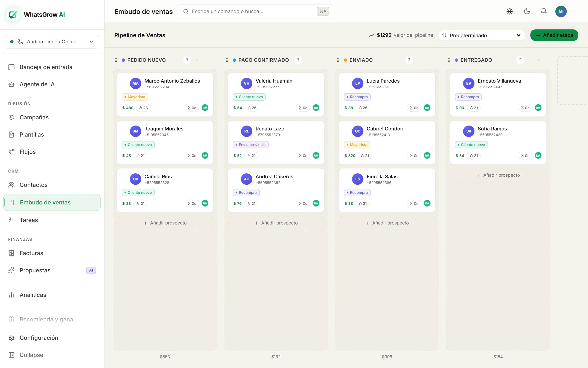This screenshot has width=588, height=368.
Task: Go to Contactos
Action: 52,185
